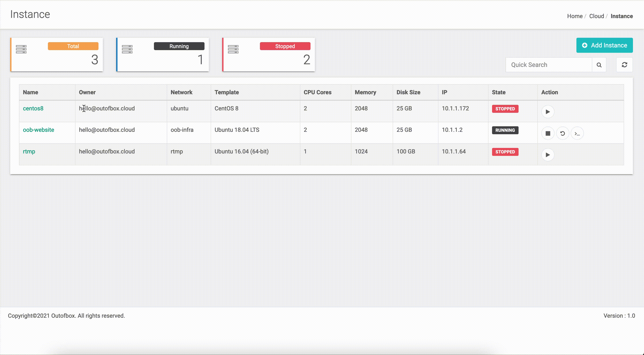Viewport: 644px width, 355px height.
Task: Click STOPPED badge in centos8 row
Action: [x=505, y=109]
